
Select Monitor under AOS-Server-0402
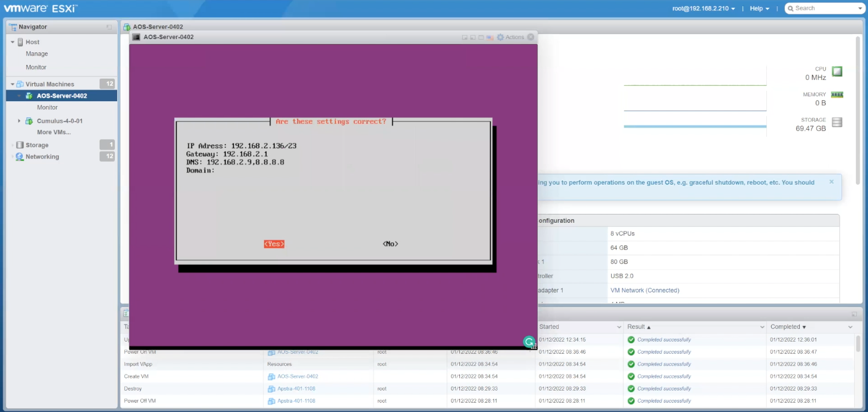coord(47,107)
